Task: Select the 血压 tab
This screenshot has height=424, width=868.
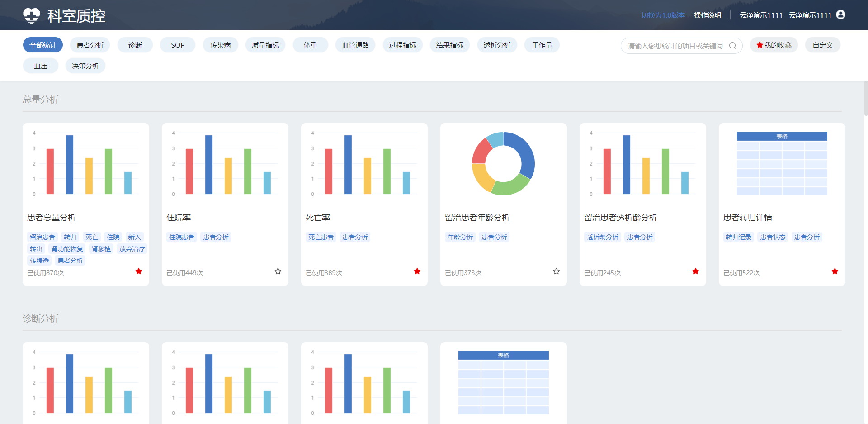Action: pyautogui.click(x=41, y=66)
